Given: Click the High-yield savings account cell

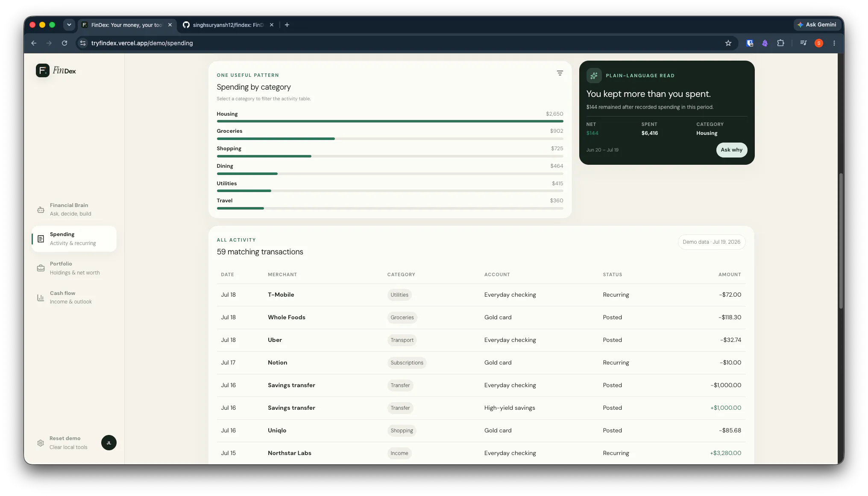Looking at the screenshot, I should (x=510, y=408).
